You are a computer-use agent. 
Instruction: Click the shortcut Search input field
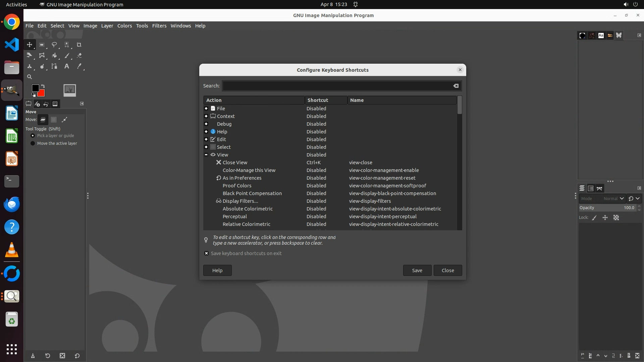tap(337, 86)
